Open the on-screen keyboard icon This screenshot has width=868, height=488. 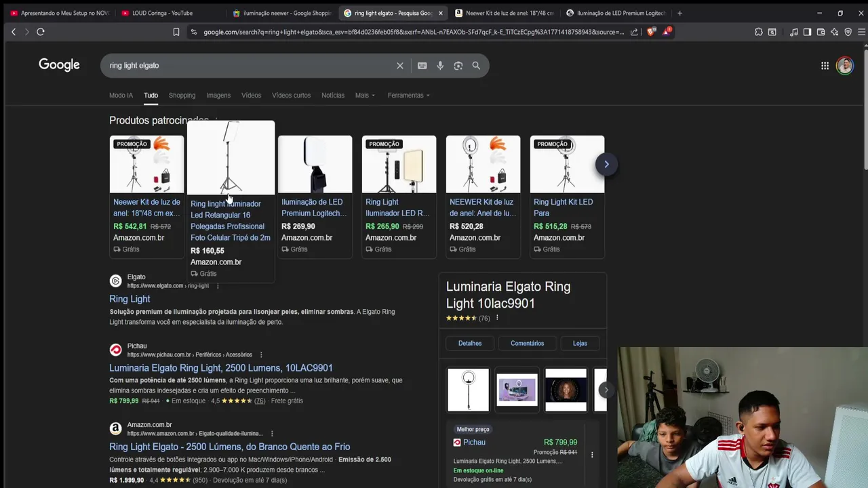[x=422, y=66]
